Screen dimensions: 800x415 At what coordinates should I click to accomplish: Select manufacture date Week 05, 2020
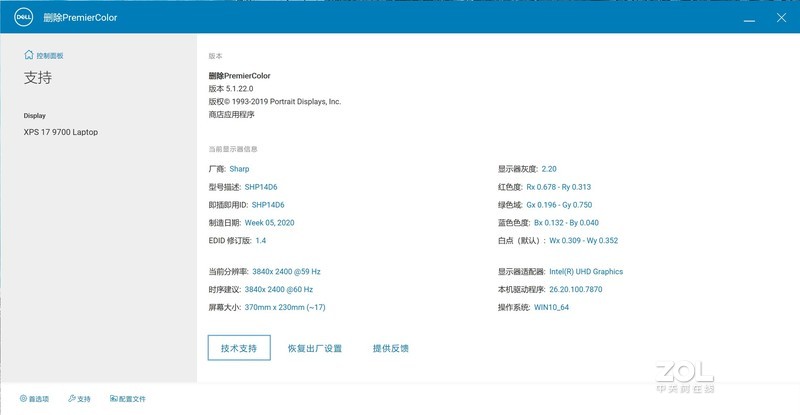[269, 223]
